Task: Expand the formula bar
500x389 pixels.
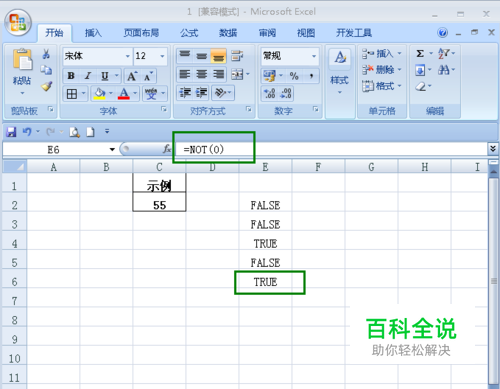Action: pyautogui.click(x=493, y=149)
